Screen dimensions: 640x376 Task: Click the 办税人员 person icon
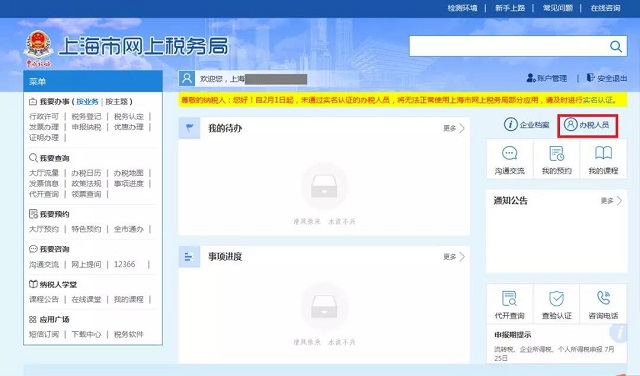click(570, 125)
